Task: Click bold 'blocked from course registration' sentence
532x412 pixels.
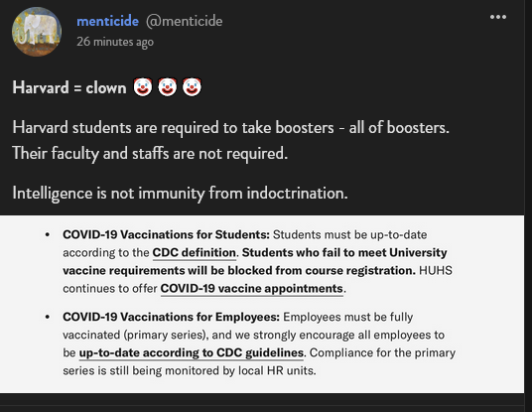Action: pyautogui.click(x=254, y=262)
